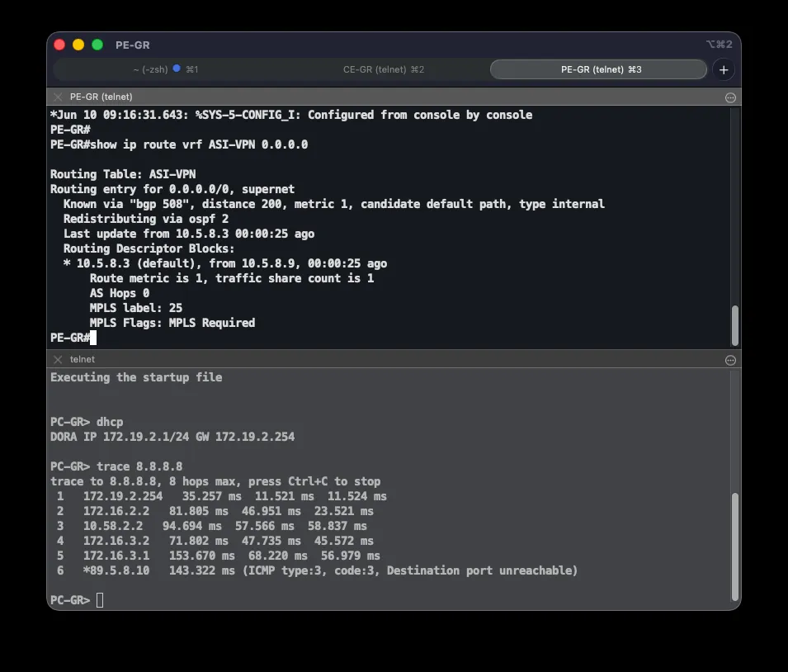Click the 'Known via "bgp 508"' line
Image resolution: width=788 pixels, height=672 pixels.
333,204
